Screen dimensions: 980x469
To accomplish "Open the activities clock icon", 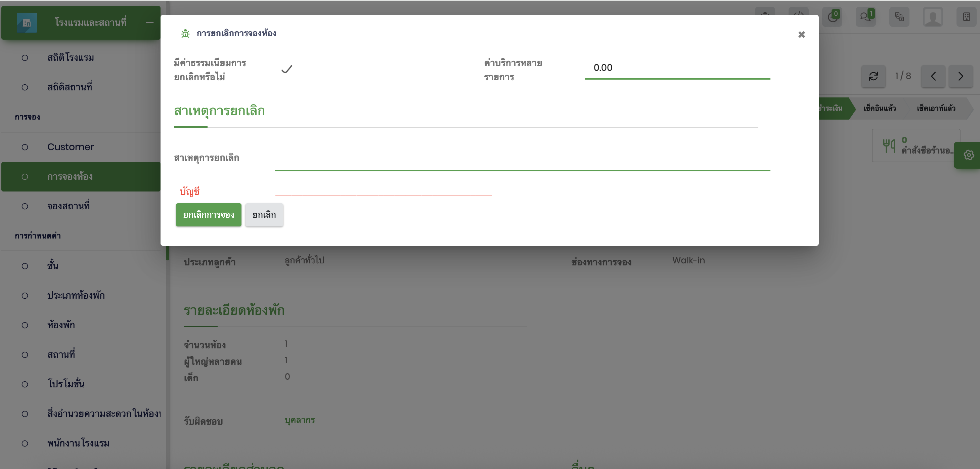I will pos(832,17).
